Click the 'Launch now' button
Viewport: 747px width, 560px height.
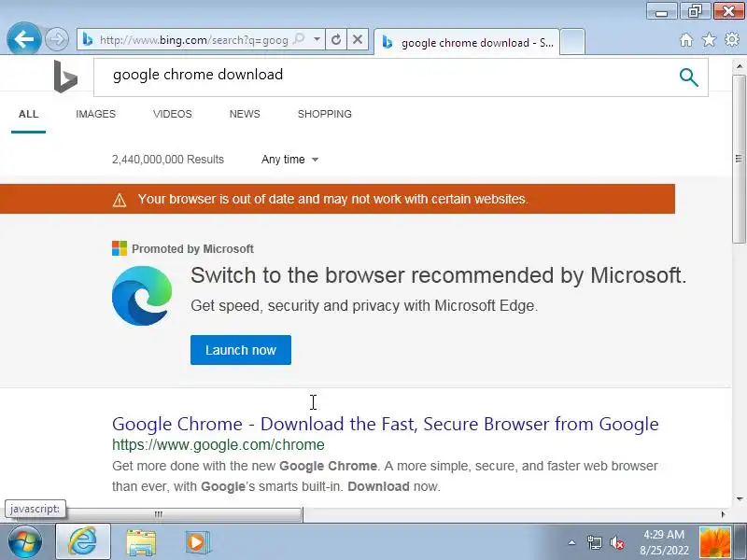point(241,350)
